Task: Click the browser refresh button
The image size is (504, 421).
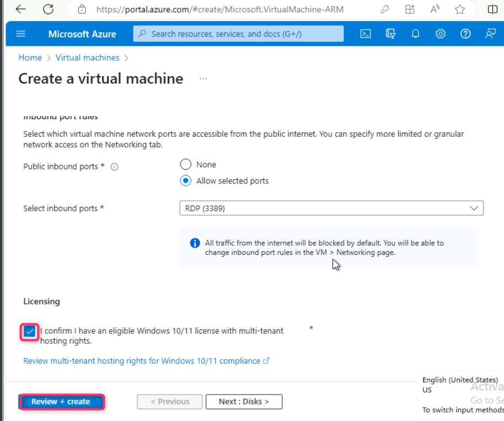Action: pos(49,9)
